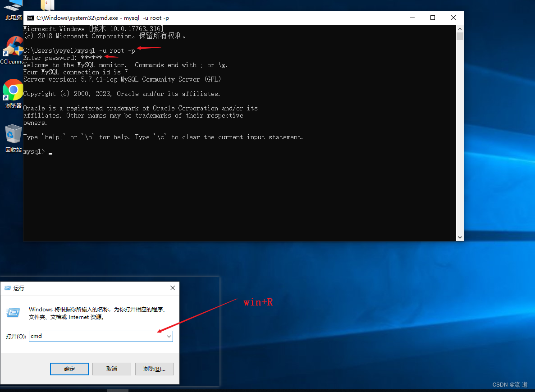Screen dimensions: 535x392
Task: Click the cmd scrollbar down arrow
Action: (460, 237)
